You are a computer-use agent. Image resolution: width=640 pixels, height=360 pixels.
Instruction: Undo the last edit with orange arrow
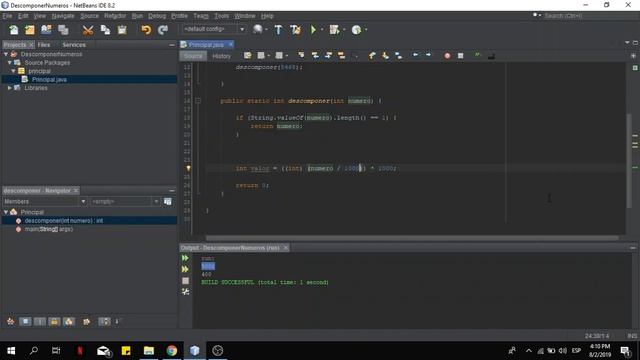(146, 30)
